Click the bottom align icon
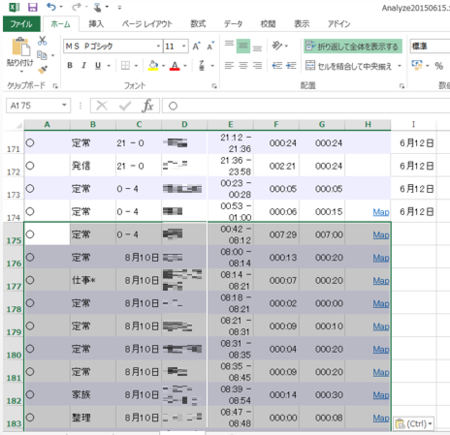450x435 pixels. [x=257, y=47]
